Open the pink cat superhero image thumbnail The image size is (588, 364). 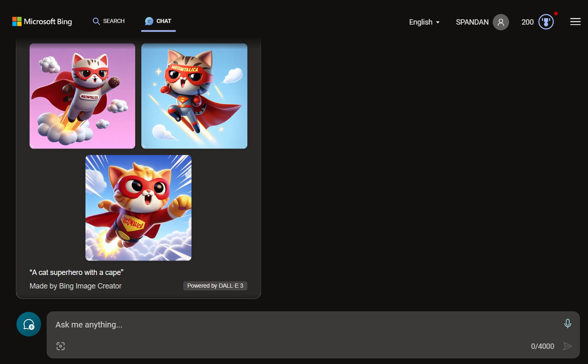[82, 96]
